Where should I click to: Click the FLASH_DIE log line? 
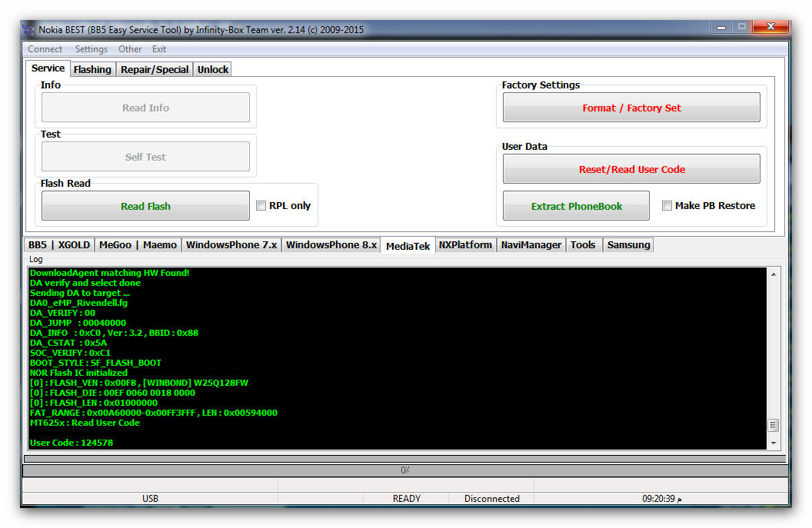113,393
